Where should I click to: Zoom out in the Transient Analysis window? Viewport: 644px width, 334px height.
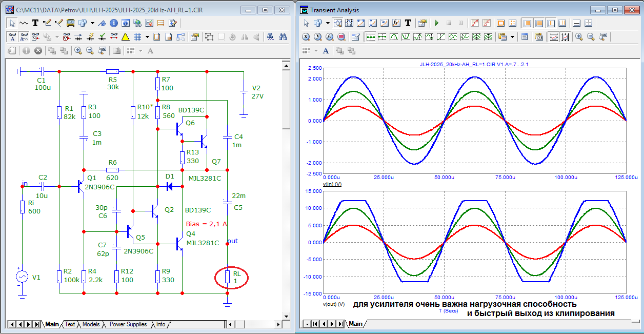coord(591,37)
